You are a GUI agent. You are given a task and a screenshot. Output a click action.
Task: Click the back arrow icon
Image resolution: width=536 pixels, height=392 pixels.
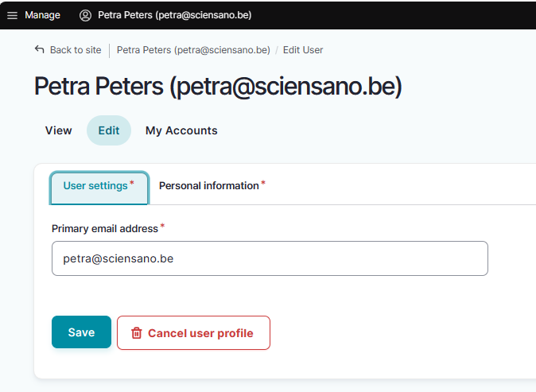(x=40, y=49)
